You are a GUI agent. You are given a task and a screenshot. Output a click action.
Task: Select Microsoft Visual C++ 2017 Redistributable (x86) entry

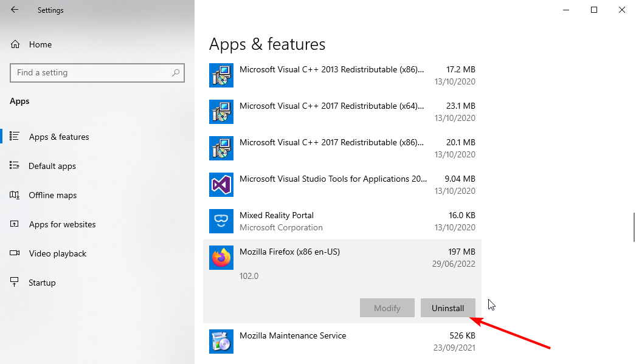tap(342, 148)
